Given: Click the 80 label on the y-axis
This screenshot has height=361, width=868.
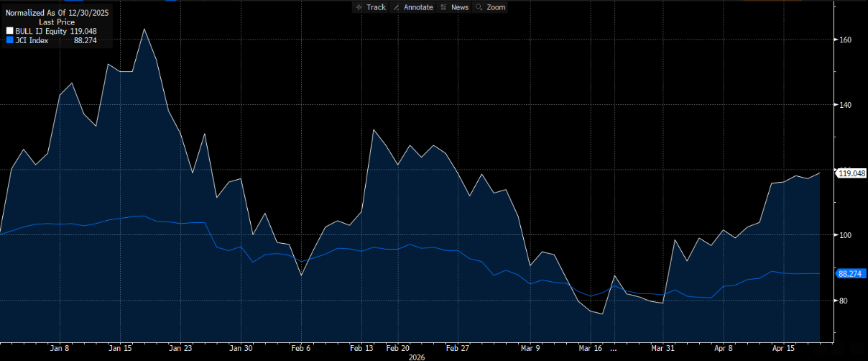Looking at the screenshot, I should coord(844,301).
